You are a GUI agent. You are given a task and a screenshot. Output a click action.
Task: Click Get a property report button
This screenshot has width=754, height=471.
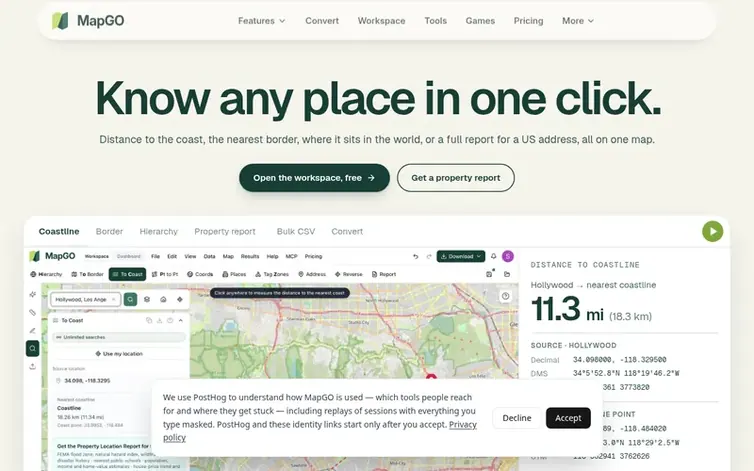tap(455, 178)
